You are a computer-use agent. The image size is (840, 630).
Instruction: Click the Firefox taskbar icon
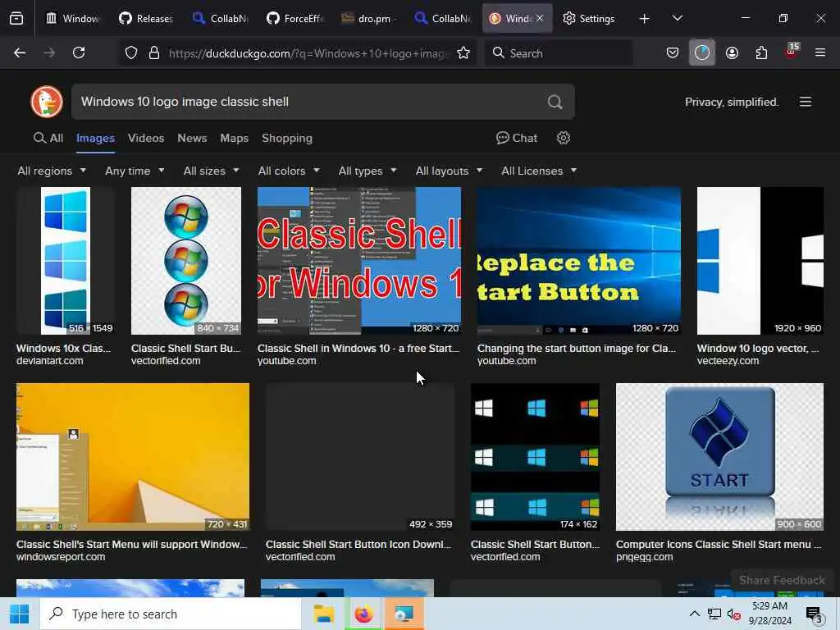pos(363,614)
